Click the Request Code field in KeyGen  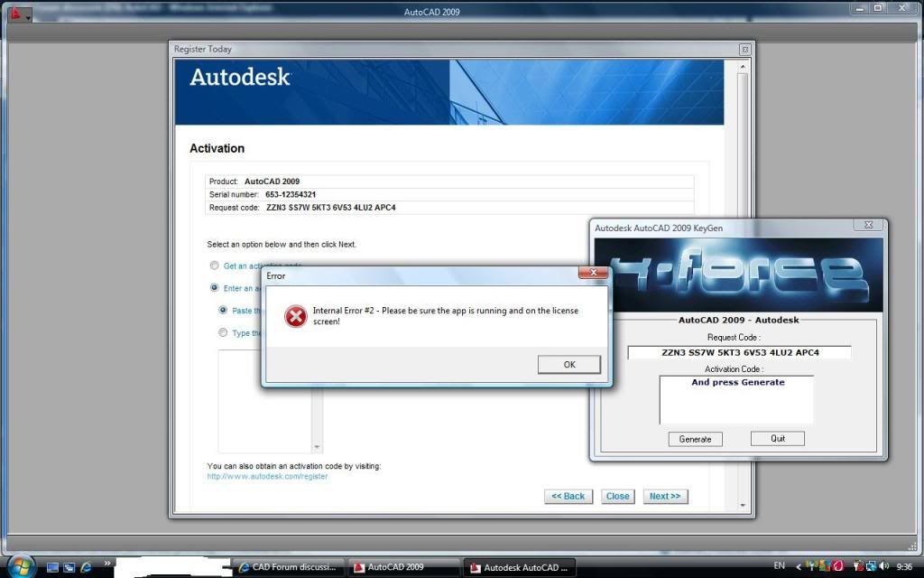pyautogui.click(x=740, y=353)
